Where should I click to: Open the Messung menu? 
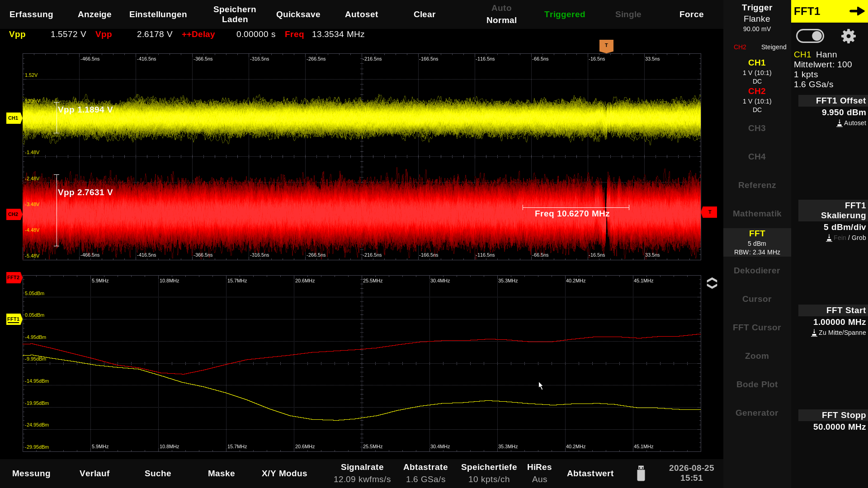pos(31,474)
